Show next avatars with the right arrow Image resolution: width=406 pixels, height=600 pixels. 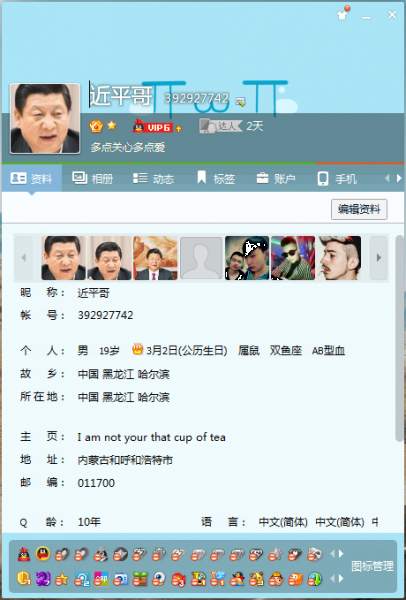379,258
